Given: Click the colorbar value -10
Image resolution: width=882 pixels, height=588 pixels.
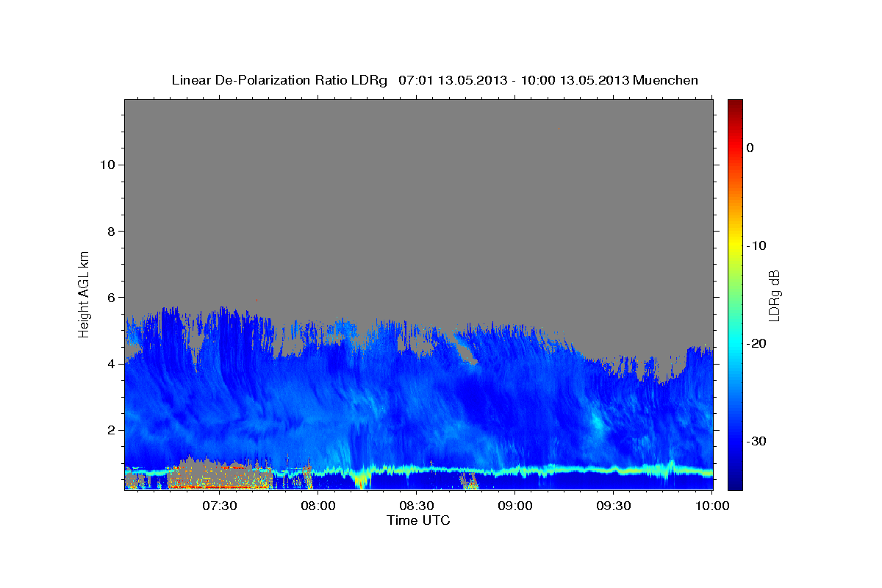Looking at the screenshot, I should [x=757, y=245].
